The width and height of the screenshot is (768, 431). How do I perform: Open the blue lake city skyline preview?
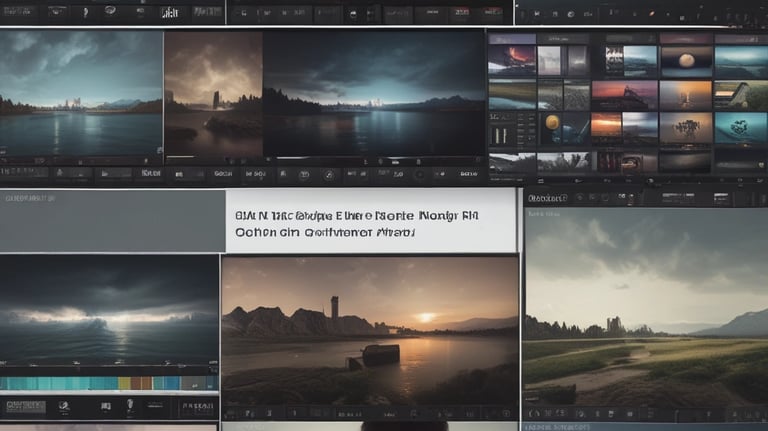pyautogui.click(x=81, y=93)
